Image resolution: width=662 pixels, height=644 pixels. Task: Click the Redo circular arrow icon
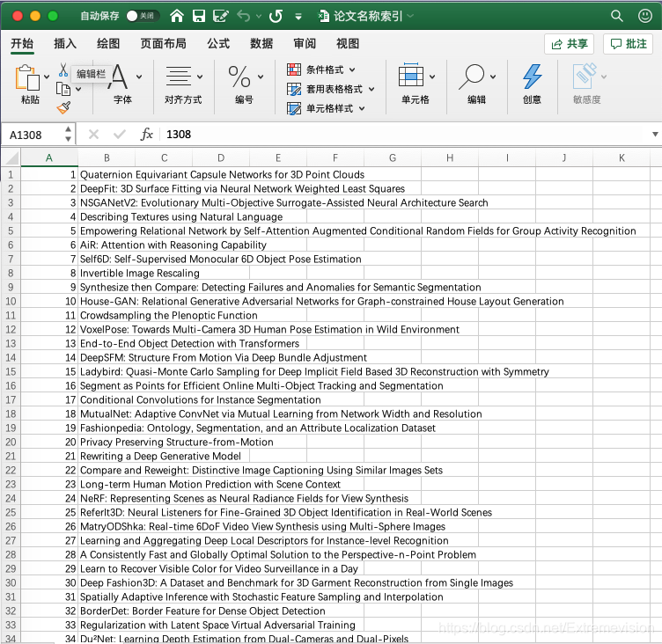pos(276,16)
